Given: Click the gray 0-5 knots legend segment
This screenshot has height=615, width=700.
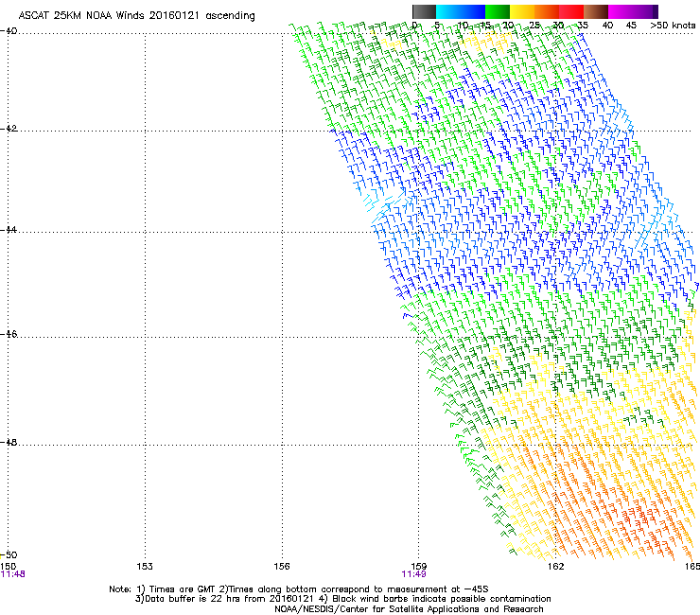Looking at the screenshot, I should point(424,11).
